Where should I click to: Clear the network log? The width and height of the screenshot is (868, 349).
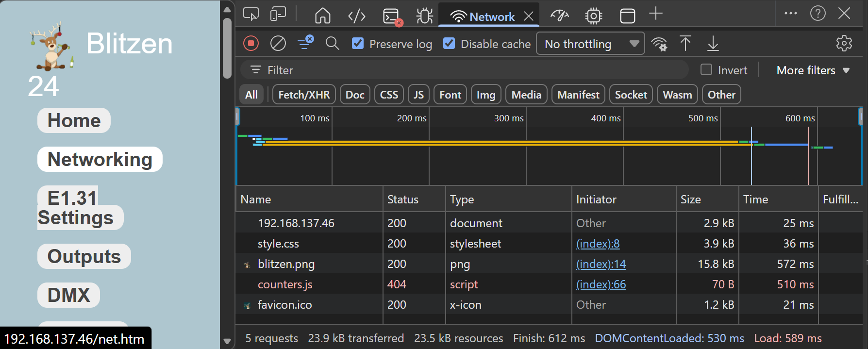click(278, 44)
